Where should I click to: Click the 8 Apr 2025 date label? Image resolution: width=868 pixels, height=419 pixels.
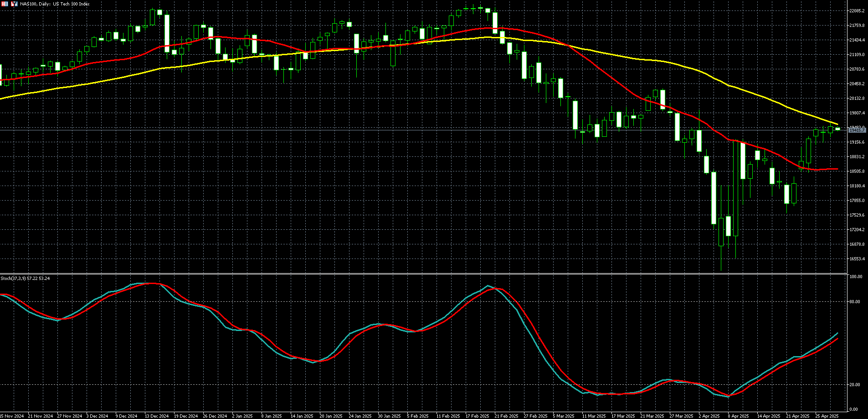coord(739,416)
